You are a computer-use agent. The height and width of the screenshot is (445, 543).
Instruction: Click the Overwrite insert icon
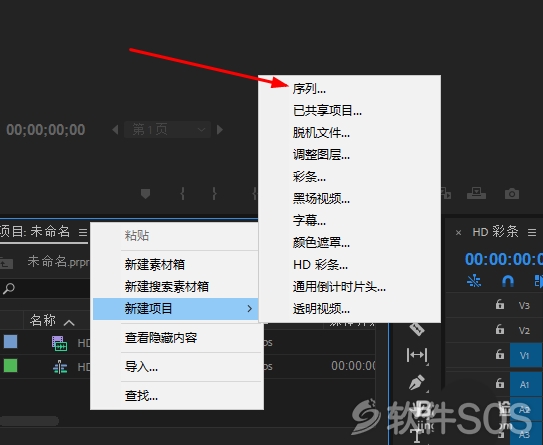476,193
